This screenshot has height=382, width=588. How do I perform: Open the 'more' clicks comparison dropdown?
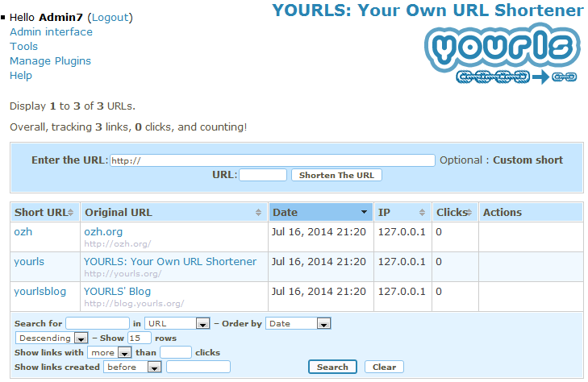point(110,352)
